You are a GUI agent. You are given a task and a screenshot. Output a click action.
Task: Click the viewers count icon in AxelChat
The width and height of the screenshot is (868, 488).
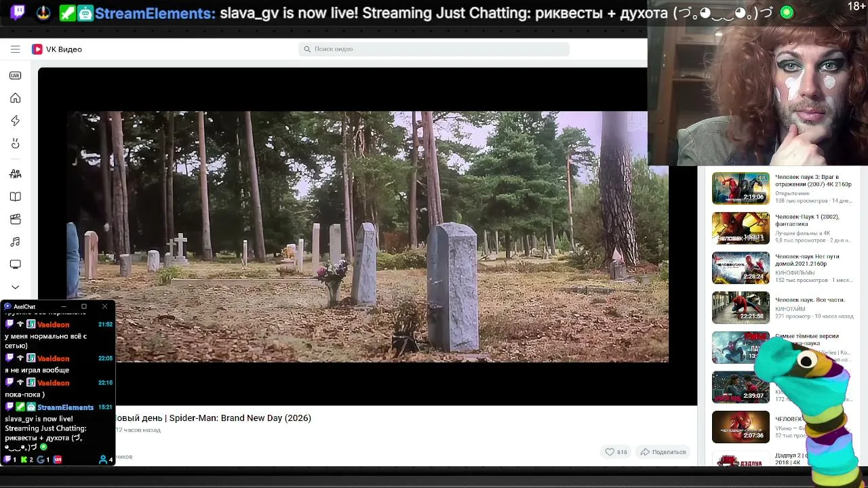103,460
